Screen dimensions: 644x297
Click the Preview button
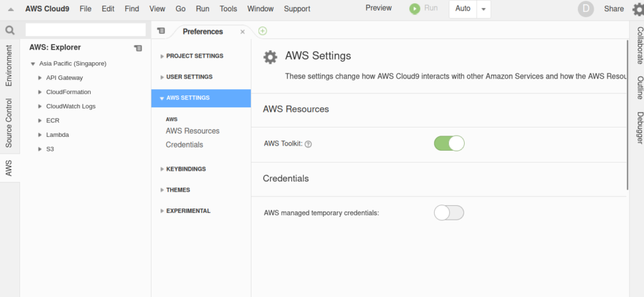click(378, 8)
